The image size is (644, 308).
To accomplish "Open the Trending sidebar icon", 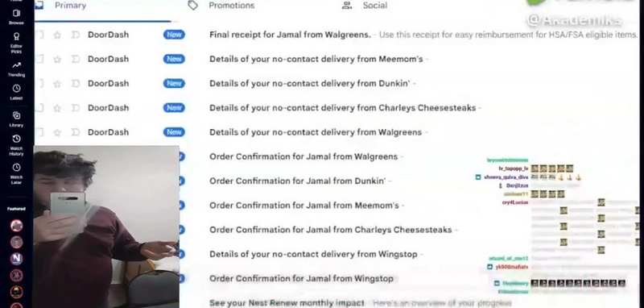I will click(16, 69).
